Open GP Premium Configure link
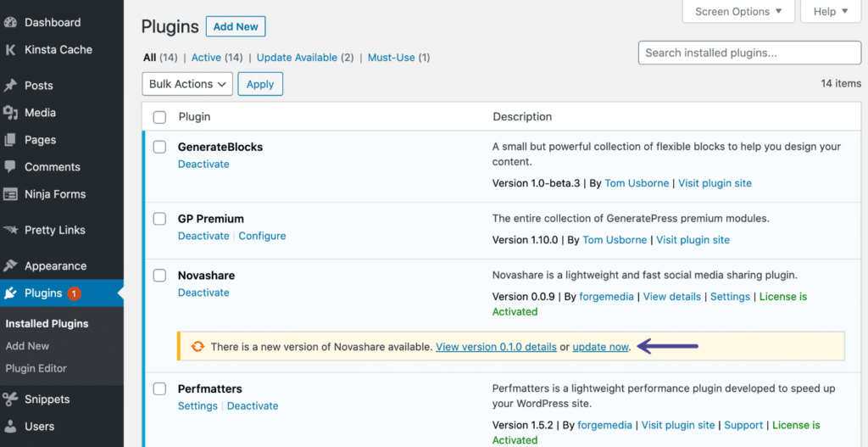This screenshot has width=868, height=447. (x=263, y=236)
